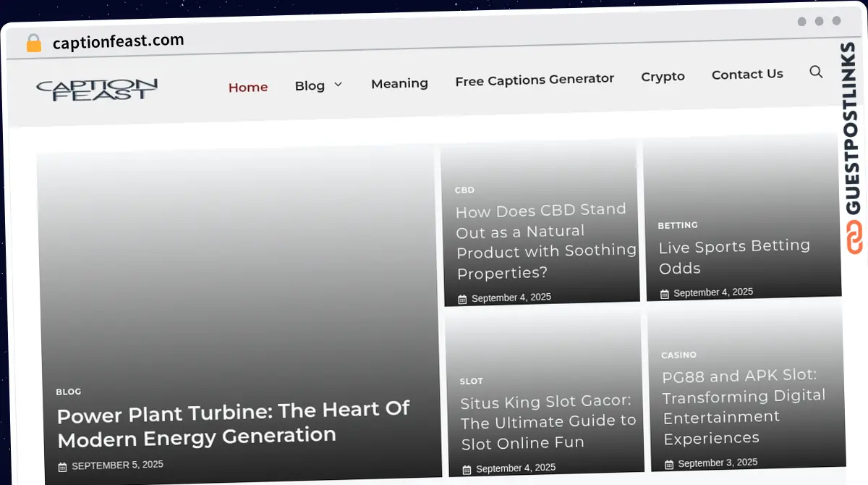Click the calendar icon next to September 5, 2025
868x485 pixels.
click(62, 465)
